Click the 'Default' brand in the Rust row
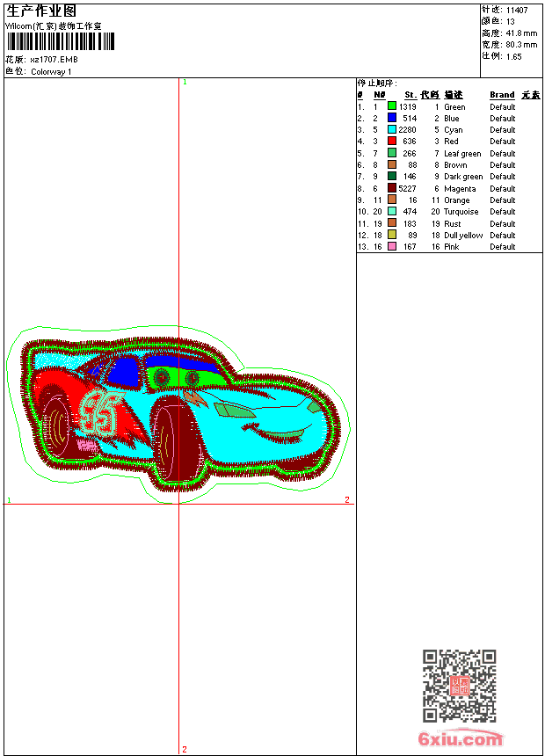 click(x=502, y=224)
